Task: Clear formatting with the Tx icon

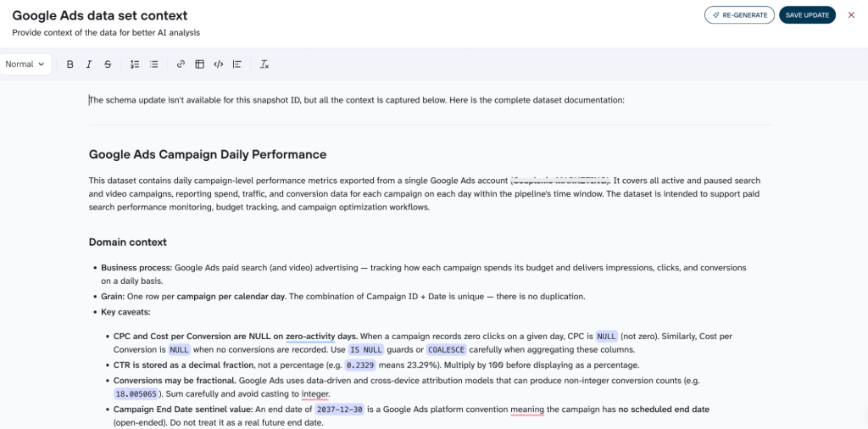Action: [264, 64]
